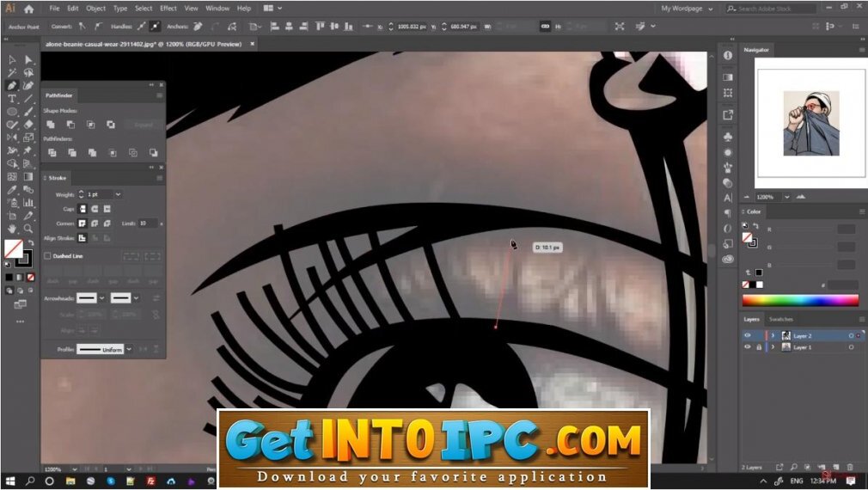Toggle the lock on Layer 1
Screen dimensions: 868x490
pos(759,347)
